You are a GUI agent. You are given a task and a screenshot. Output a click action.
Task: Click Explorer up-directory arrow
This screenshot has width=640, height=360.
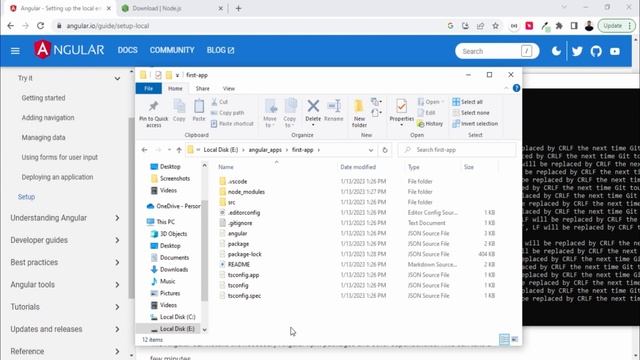coord(179,150)
